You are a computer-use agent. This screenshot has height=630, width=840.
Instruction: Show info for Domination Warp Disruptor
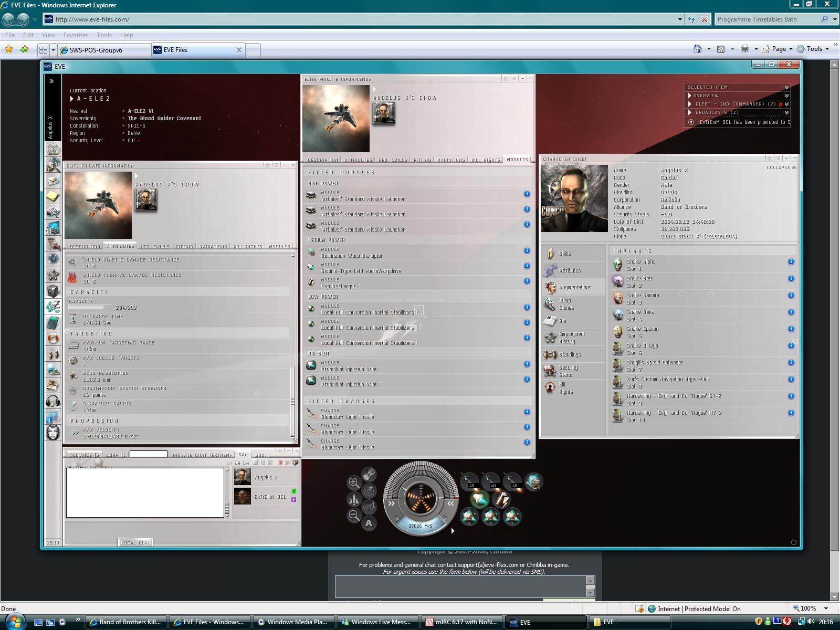[527, 250]
